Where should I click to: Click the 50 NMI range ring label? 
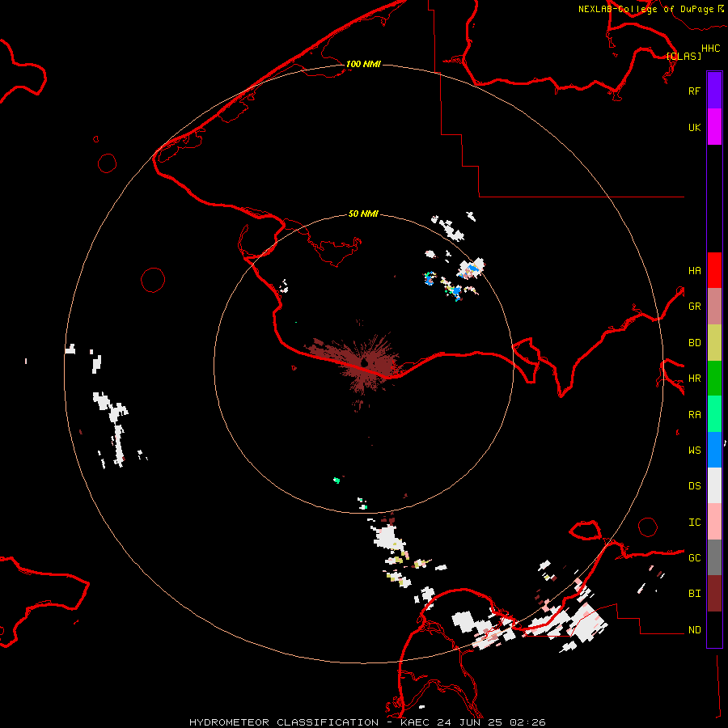(x=363, y=214)
